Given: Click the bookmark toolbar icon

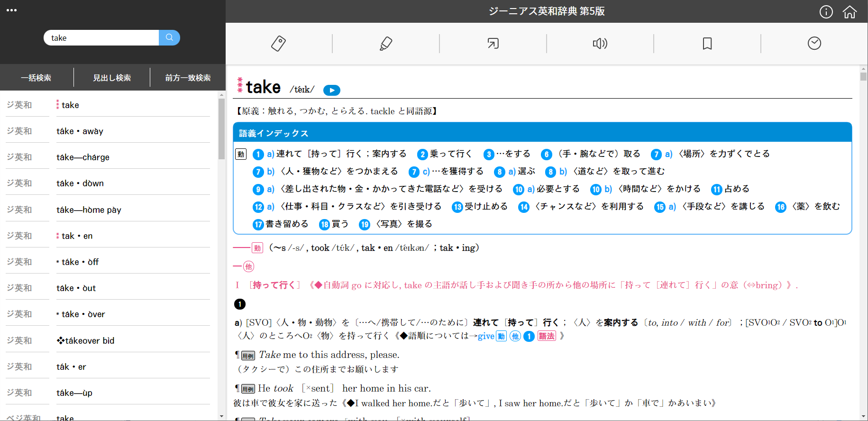Looking at the screenshot, I should tap(707, 44).
